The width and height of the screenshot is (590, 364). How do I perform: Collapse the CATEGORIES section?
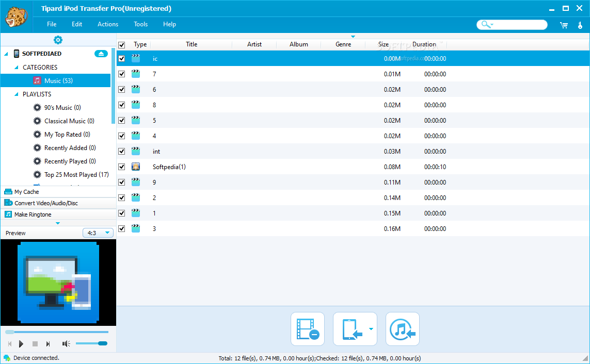(16, 68)
